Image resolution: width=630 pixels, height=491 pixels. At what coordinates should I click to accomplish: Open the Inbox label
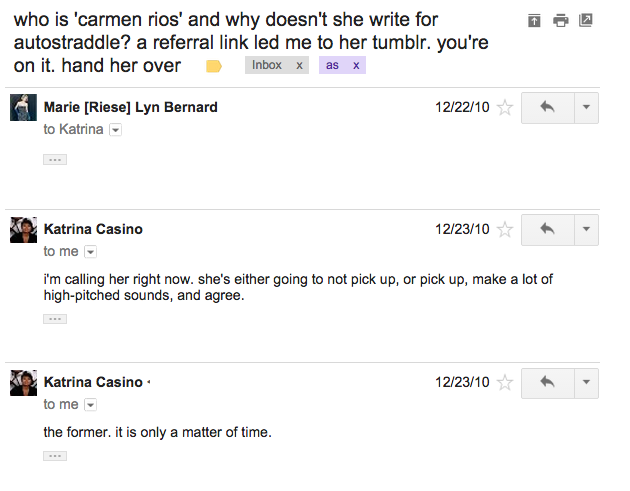(267, 65)
